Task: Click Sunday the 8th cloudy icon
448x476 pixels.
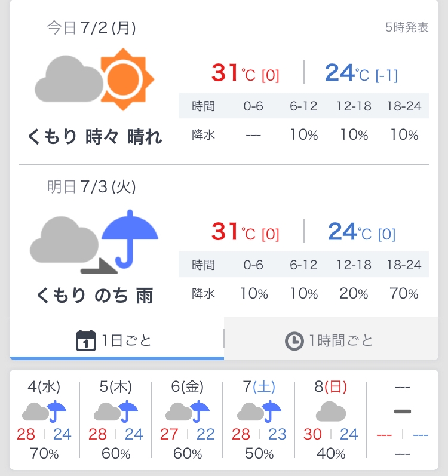Action: click(x=330, y=411)
